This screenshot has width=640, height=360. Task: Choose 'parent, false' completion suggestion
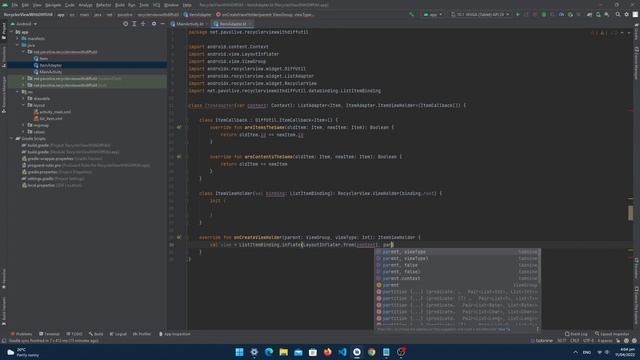pos(457,265)
